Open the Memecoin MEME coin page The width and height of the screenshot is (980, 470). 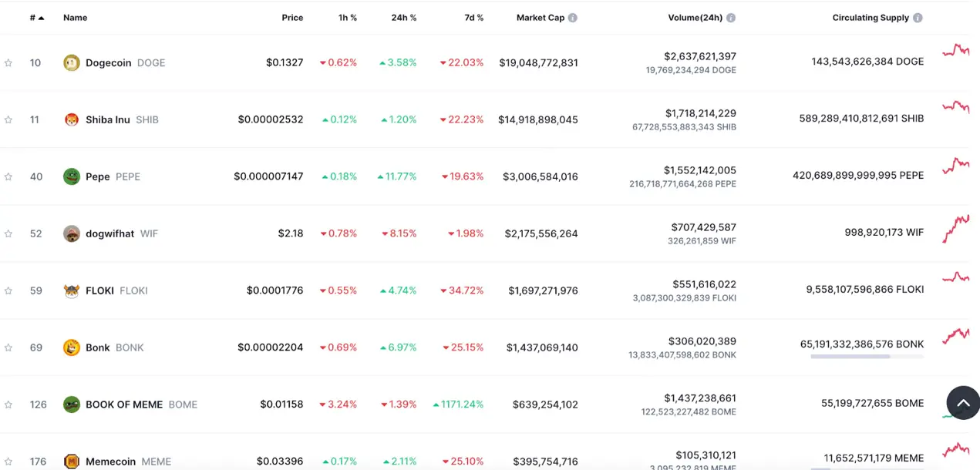point(110,462)
